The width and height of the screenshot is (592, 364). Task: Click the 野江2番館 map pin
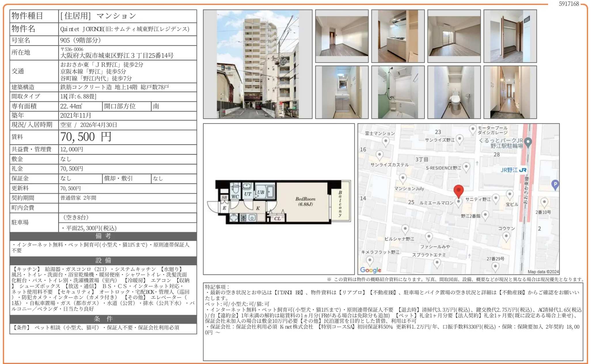tap(485, 215)
